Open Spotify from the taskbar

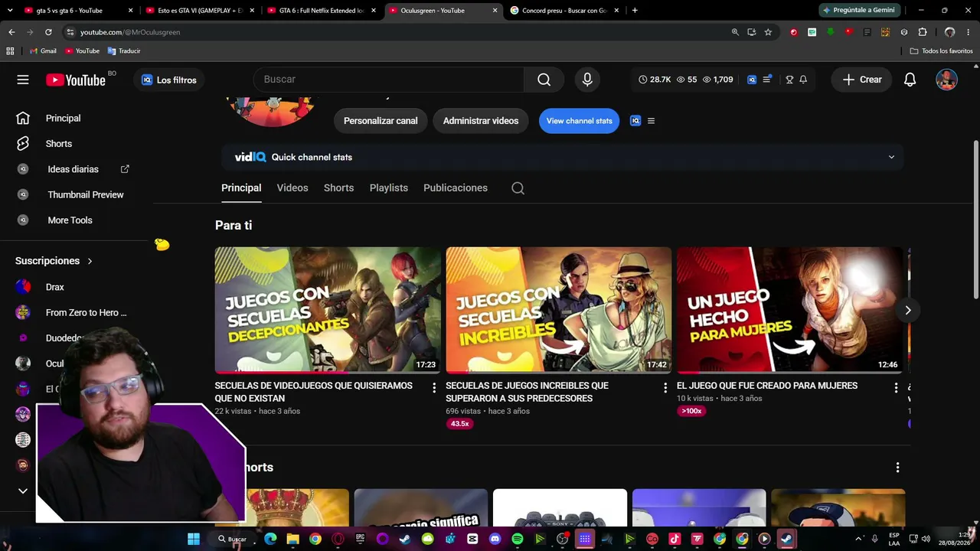tap(518, 539)
